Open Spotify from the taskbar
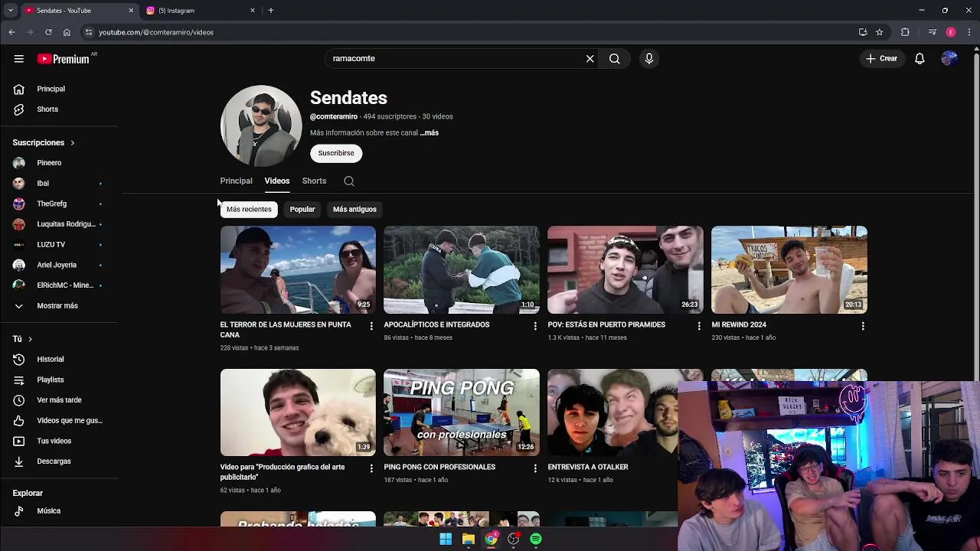 click(x=536, y=540)
